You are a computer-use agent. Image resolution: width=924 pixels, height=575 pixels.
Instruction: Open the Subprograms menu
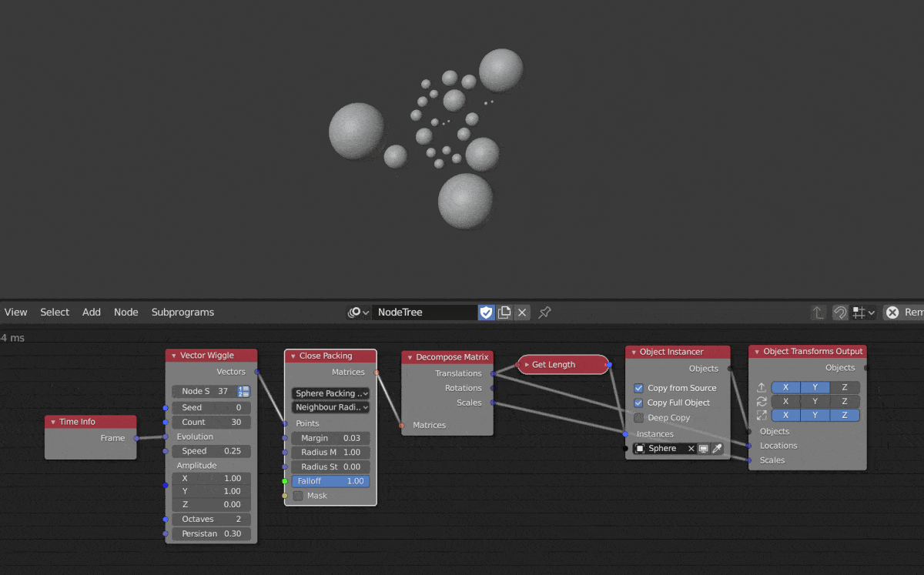tap(182, 313)
